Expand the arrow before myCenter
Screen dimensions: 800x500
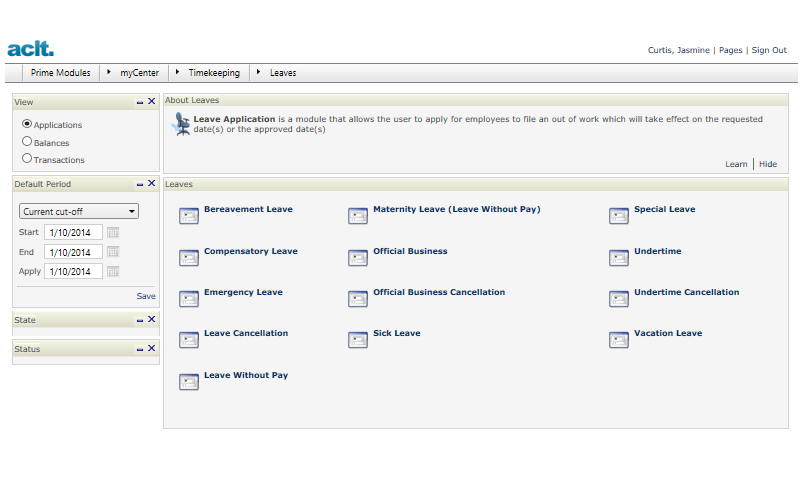point(109,72)
